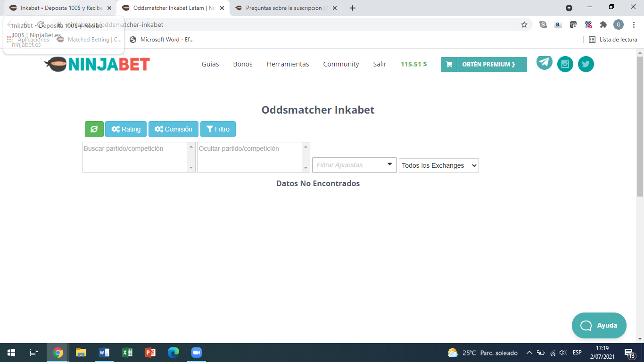
Task: Launch PowerPoint from the taskbar
Action: 150,353
